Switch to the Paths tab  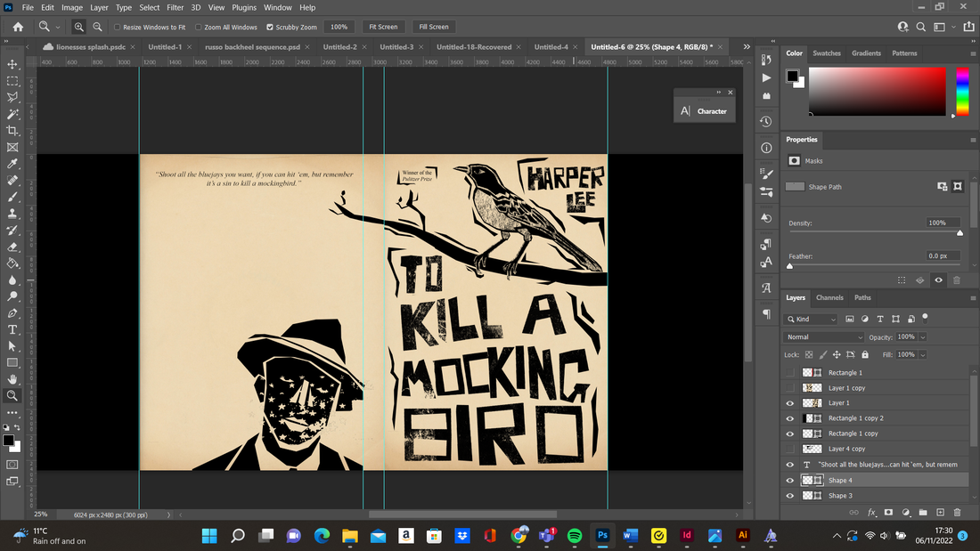pos(862,298)
